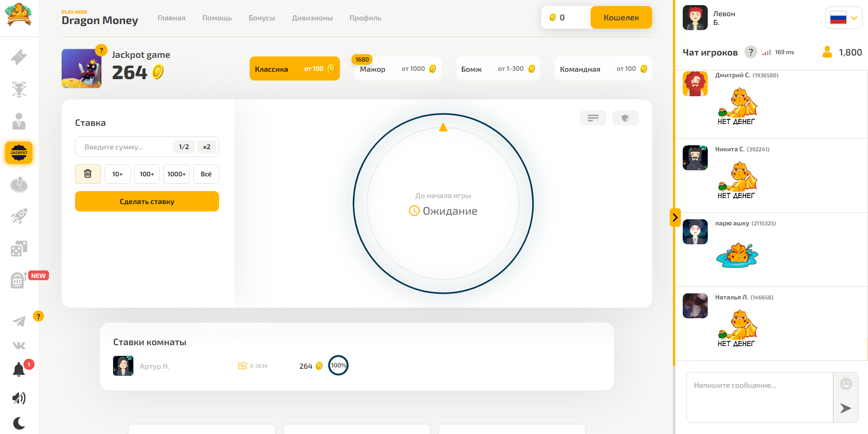868x434 pixels.
Task: Open the emoji picker in chat
Action: click(846, 384)
